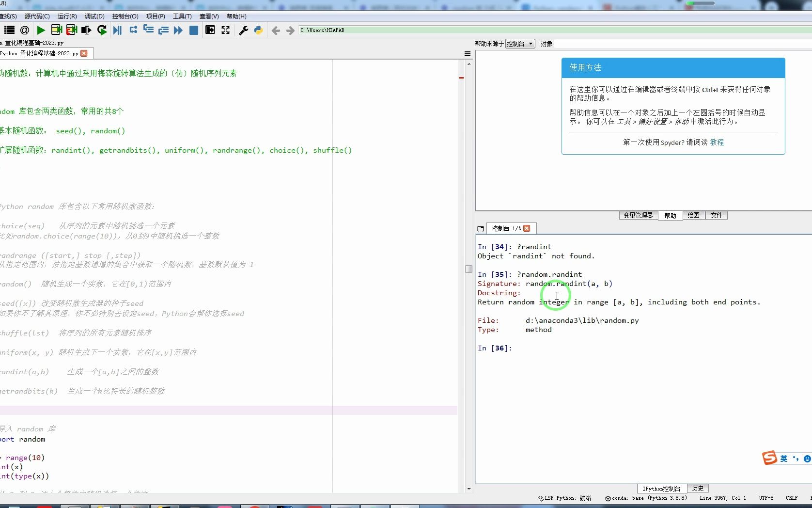Switch to the 变量管理器 tab
The image size is (812, 508).
pos(638,215)
